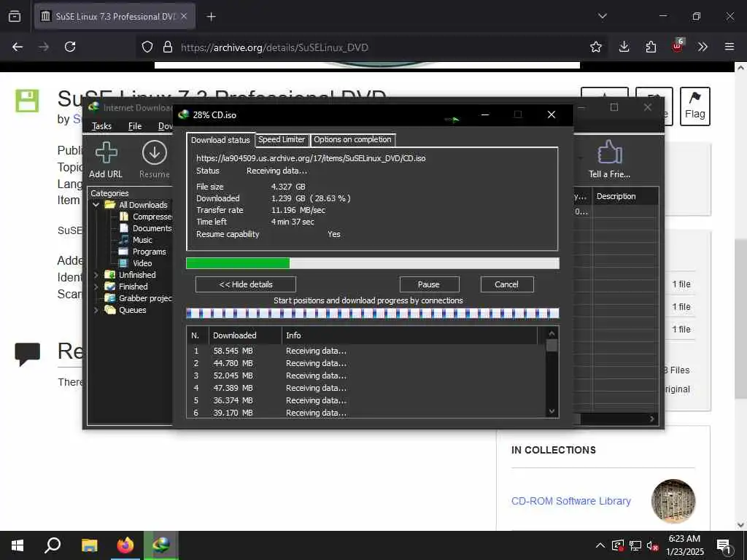The image size is (747, 560).
Task: Click the site padlock icon in address bar
Action: click(167, 47)
